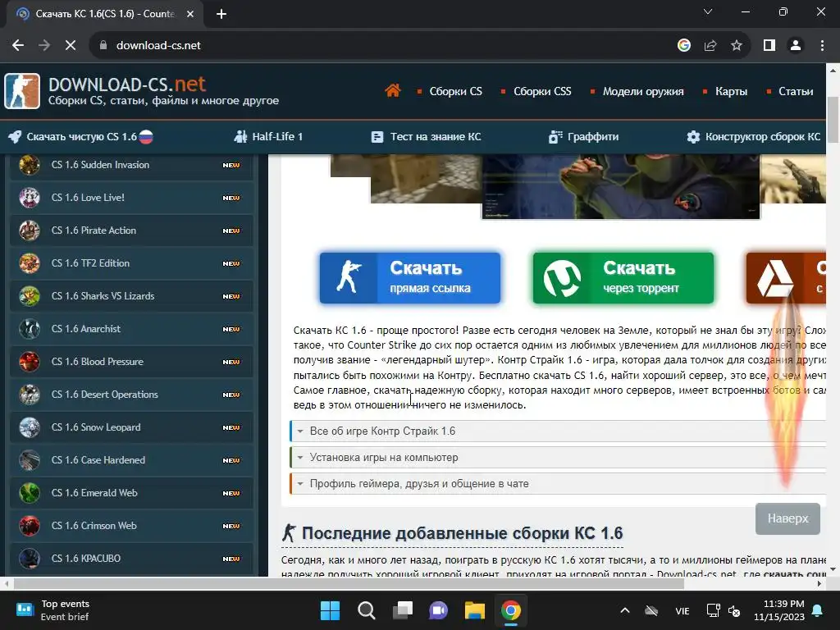Toggle the browser side panel icon

click(769, 46)
